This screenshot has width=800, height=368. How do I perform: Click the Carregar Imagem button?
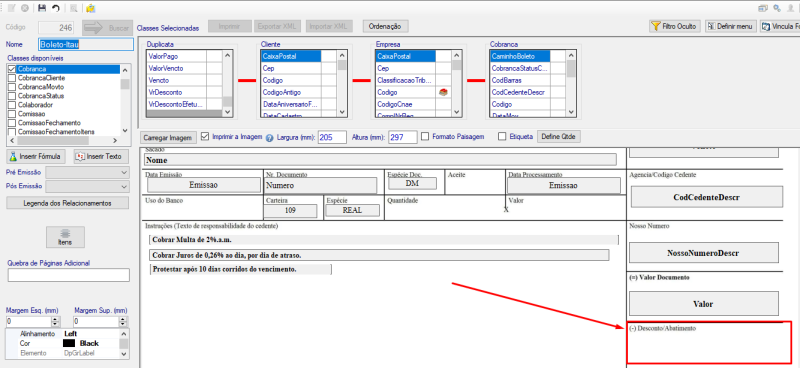coord(169,138)
